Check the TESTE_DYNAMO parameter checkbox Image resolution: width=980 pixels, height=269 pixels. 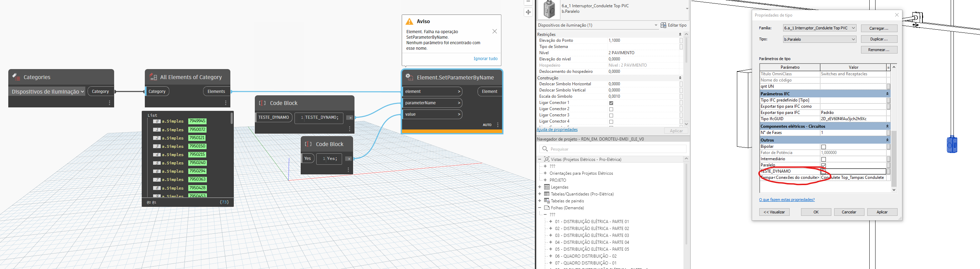click(x=824, y=172)
